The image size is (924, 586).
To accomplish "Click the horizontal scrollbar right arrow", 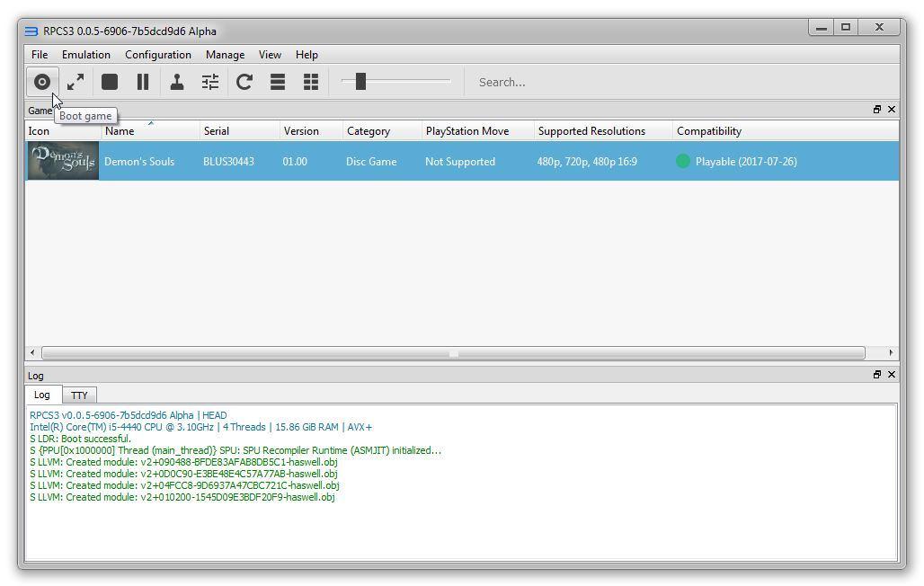I will click(891, 352).
